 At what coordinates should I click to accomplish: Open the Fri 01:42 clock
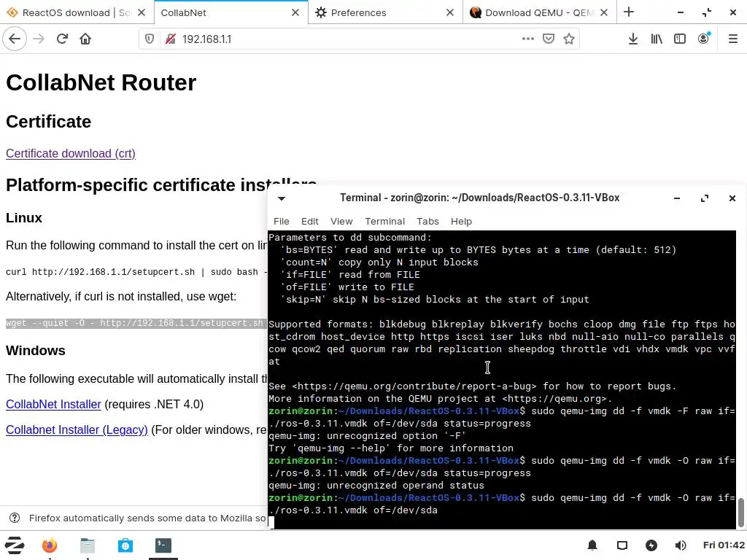coord(724,545)
